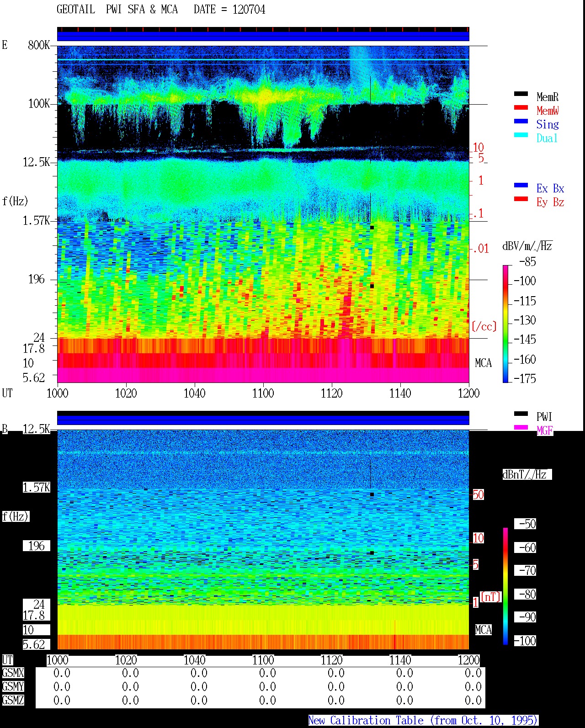Image resolution: width=585 pixels, height=728 pixels.
Task: Click the '-70' color scale value
Action: tap(527, 570)
